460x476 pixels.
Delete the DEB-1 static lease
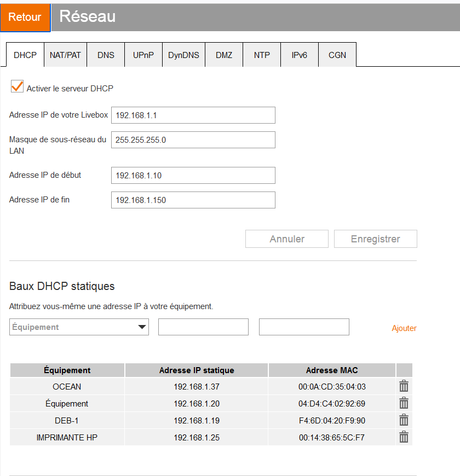click(404, 420)
